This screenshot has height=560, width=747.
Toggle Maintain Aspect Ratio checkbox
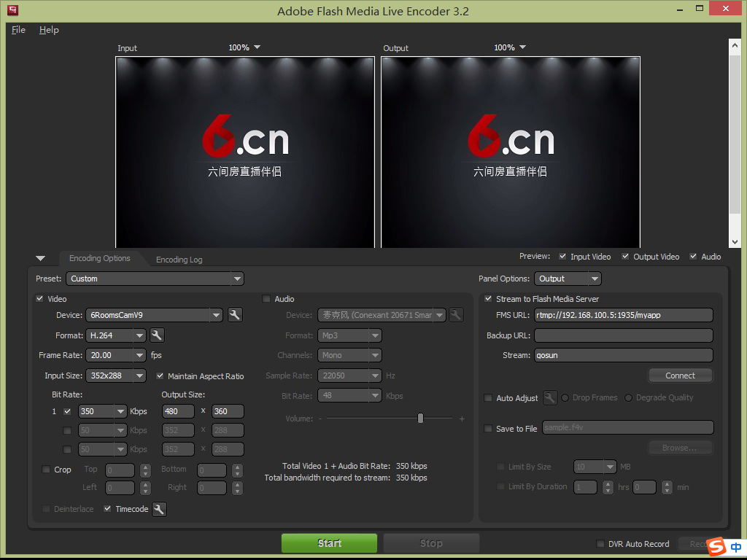tap(160, 376)
